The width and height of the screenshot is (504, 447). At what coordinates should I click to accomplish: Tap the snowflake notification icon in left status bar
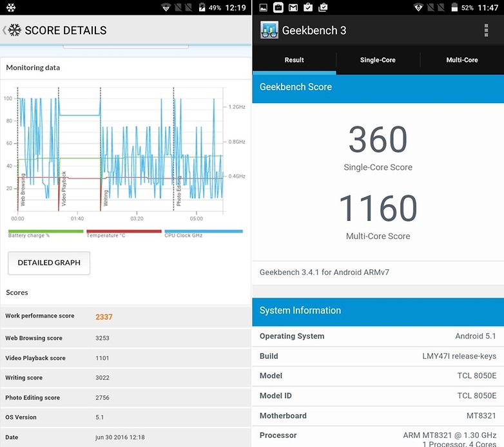[x=10, y=7]
